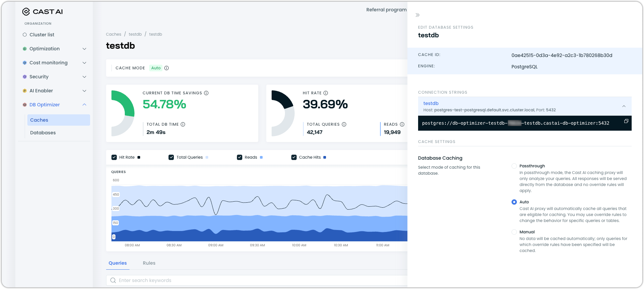The width and height of the screenshot is (644, 289).
Task: Show info for Cache Mode
Action: pos(167,68)
